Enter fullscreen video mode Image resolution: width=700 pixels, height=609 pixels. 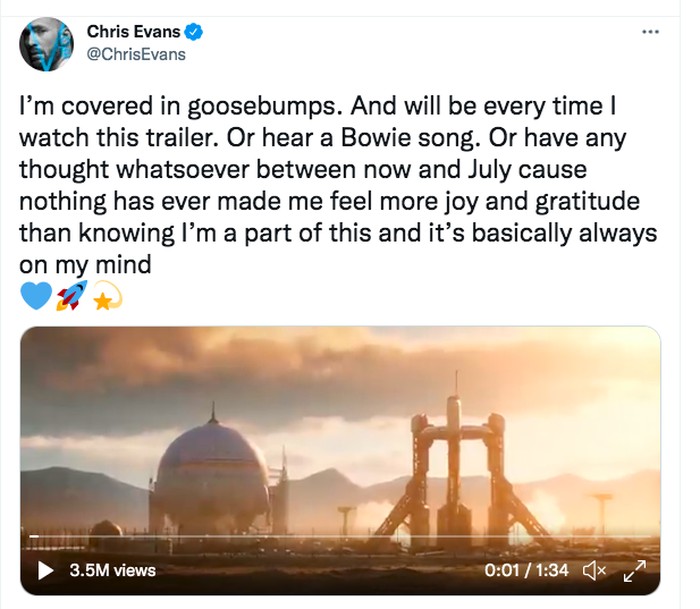point(635,571)
